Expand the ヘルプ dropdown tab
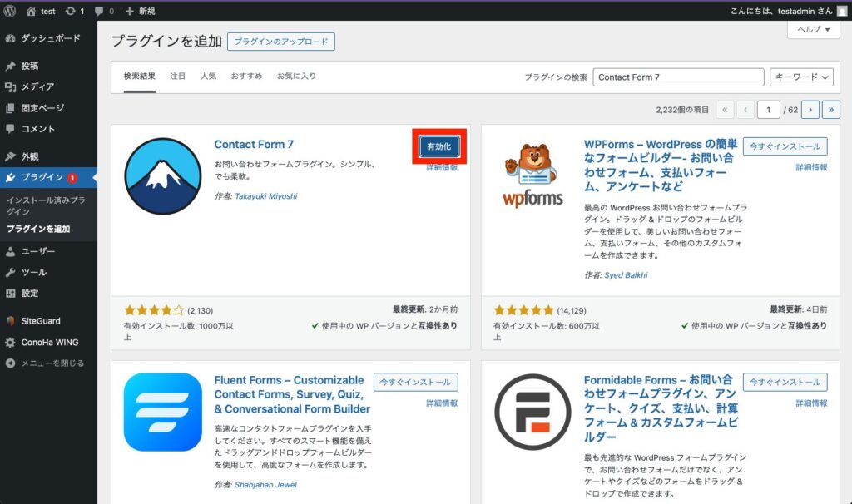 [x=814, y=29]
